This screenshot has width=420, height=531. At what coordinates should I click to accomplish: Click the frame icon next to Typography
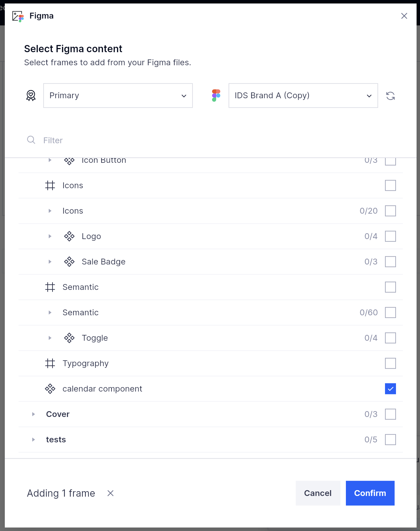[x=50, y=363]
